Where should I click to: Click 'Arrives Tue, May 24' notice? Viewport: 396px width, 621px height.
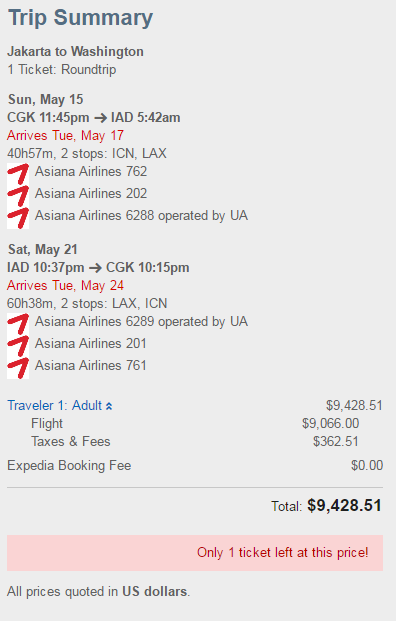point(65,286)
